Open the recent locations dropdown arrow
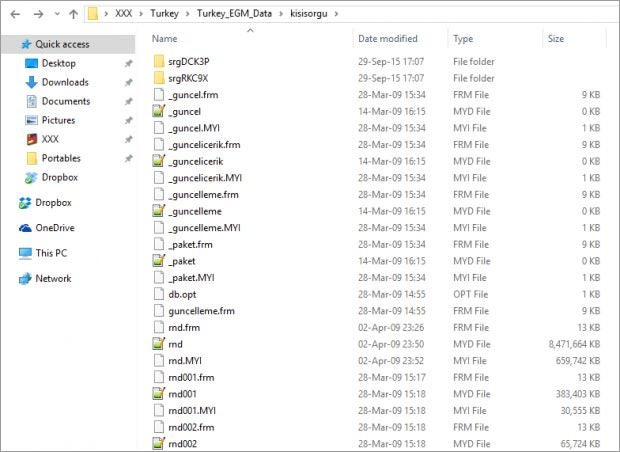Screen dimensions: 620x452 tap(55, 15)
